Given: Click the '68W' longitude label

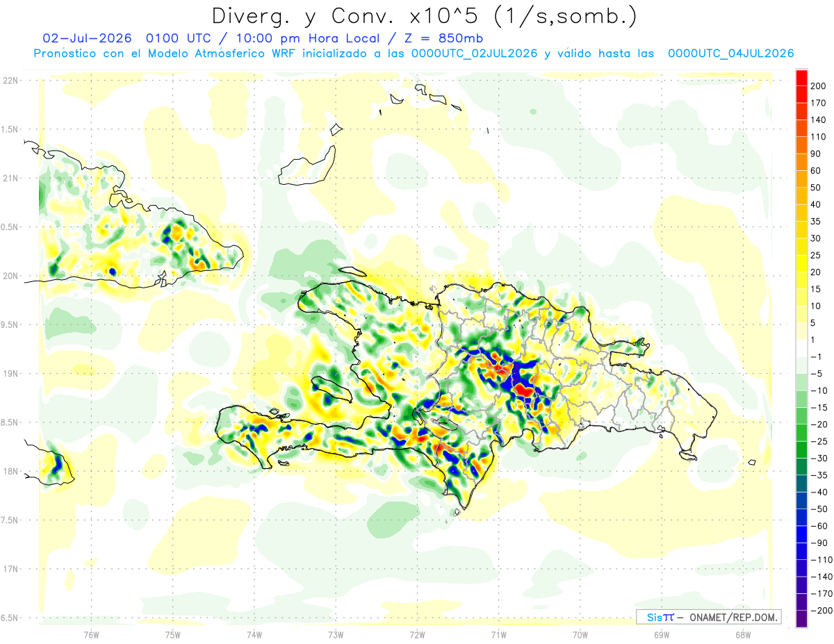Looking at the screenshot, I should [743, 635].
